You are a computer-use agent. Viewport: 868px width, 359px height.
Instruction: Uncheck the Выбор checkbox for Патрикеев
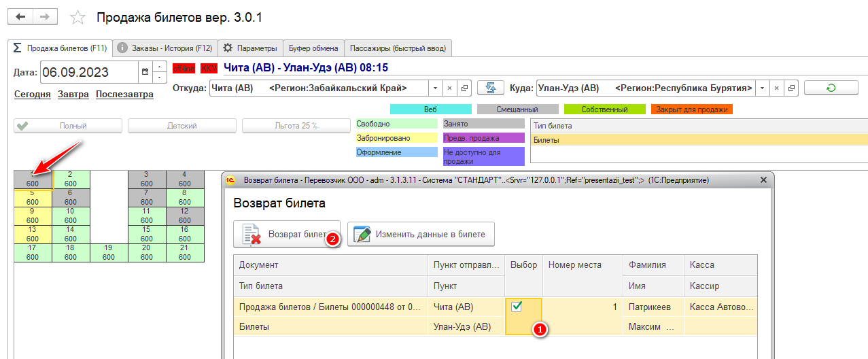[517, 307]
